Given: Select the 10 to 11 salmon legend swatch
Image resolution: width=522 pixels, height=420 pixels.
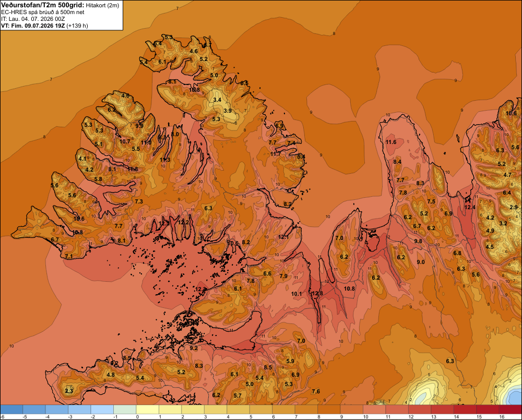Looking at the screenshot, I should (x=374, y=410).
